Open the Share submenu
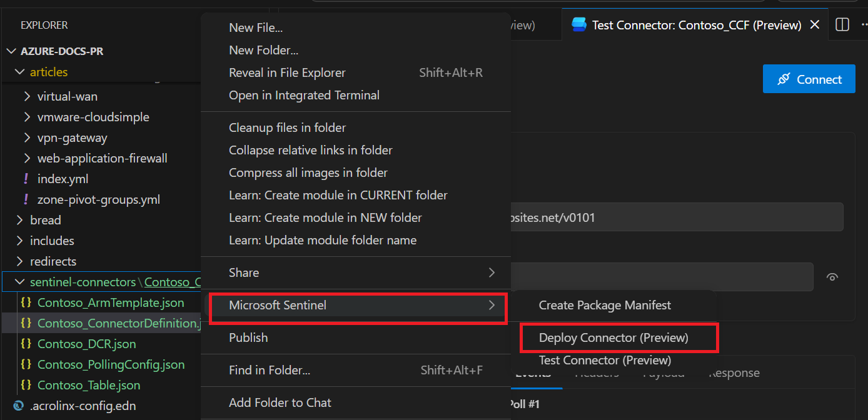This screenshot has height=420, width=868. click(x=356, y=272)
